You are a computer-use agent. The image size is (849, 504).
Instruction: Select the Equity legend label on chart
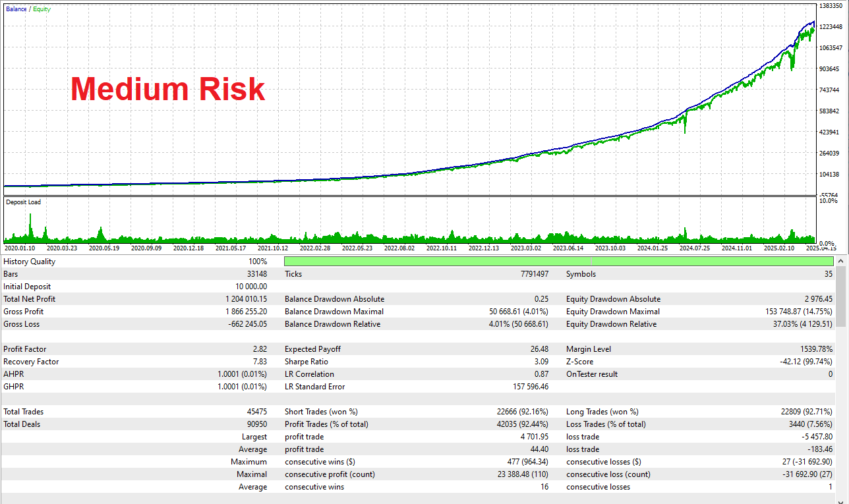tap(42, 9)
